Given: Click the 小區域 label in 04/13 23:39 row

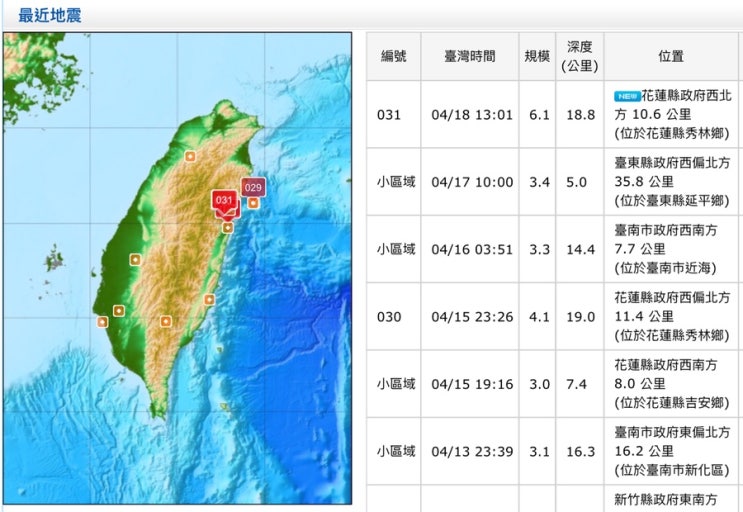Looking at the screenshot, I should click(396, 451).
